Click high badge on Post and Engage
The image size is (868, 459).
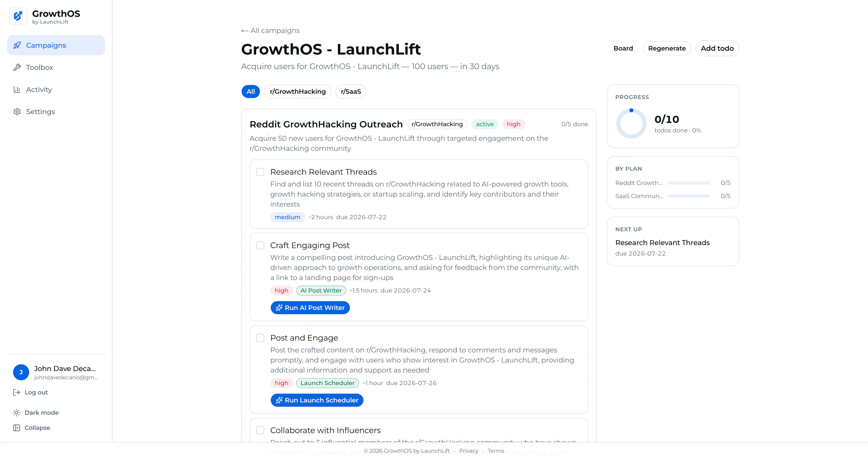point(281,383)
